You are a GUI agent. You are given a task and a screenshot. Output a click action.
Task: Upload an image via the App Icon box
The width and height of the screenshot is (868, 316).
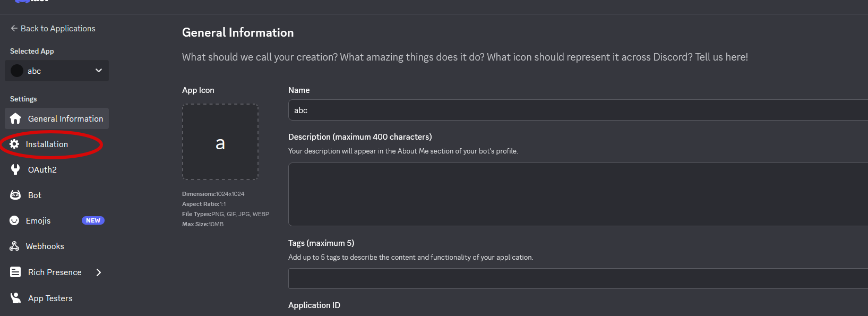pos(220,142)
